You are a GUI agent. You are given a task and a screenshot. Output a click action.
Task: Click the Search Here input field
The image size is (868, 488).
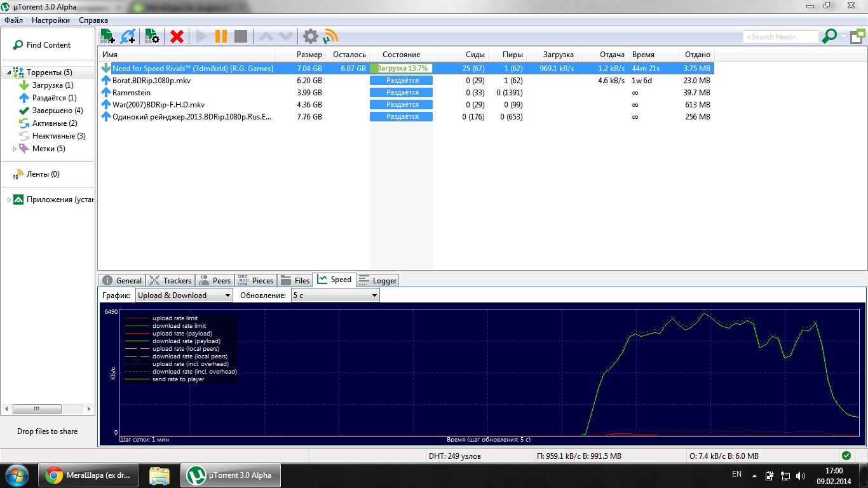click(780, 37)
